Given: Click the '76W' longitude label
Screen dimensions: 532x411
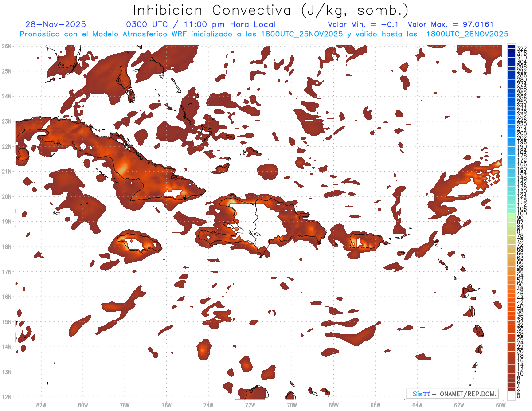Looking at the screenshot, I should [x=166, y=405].
